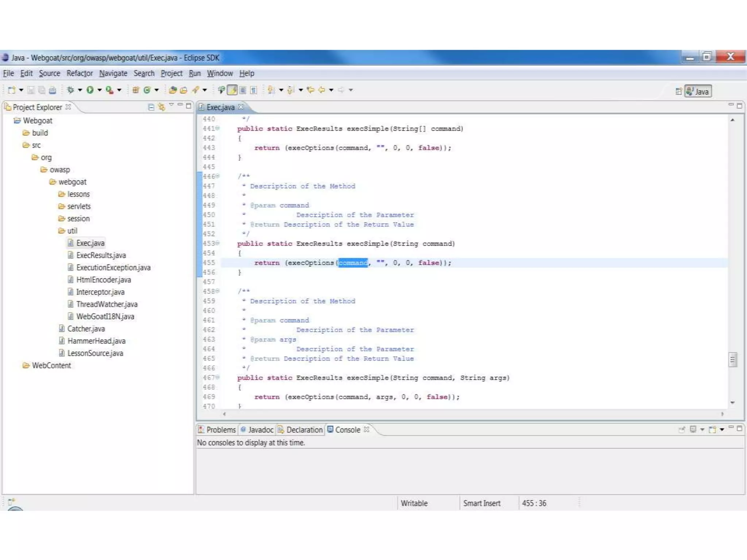This screenshot has height=560, width=747.
Task: Click the Print toolbar icon
Action: coord(53,90)
